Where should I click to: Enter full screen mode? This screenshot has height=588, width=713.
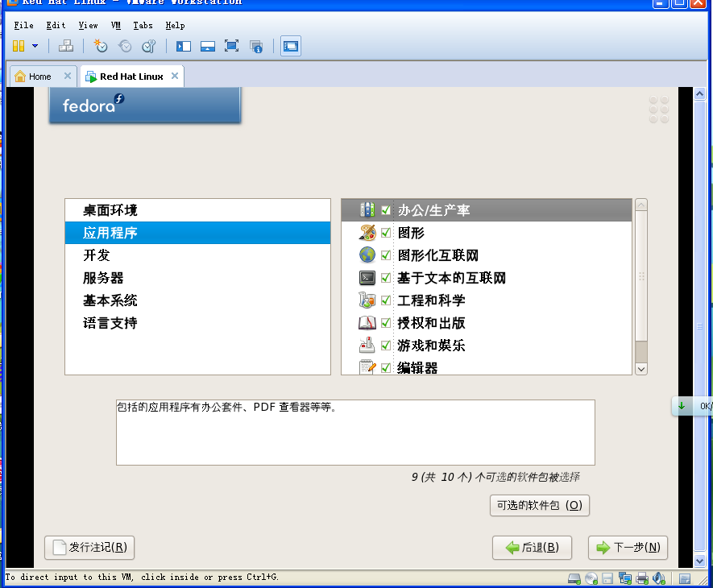coord(232,46)
